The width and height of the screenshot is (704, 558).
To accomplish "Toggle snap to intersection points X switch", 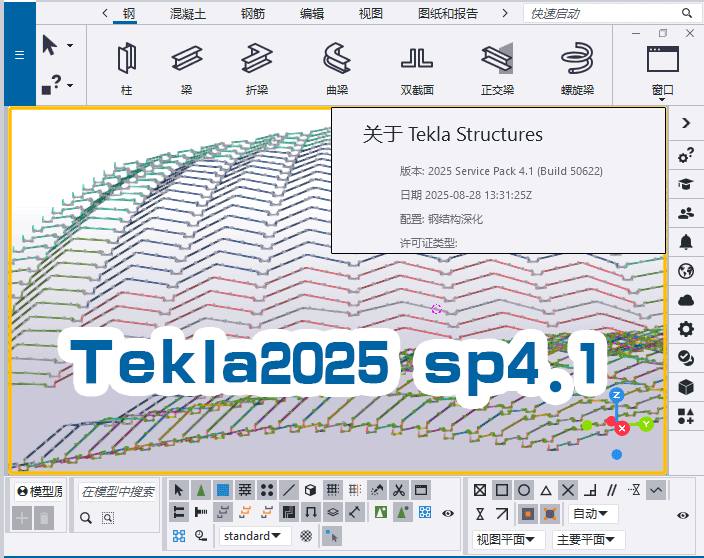I will 568,490.
